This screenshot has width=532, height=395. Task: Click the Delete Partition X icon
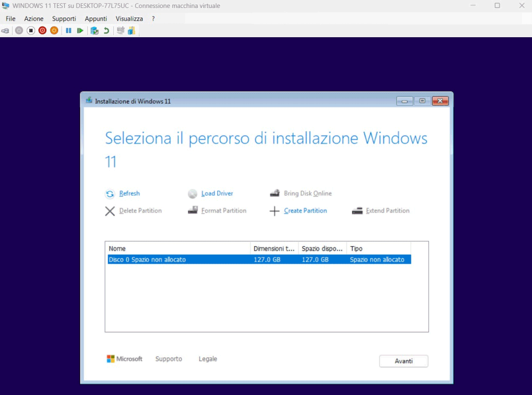click(110, 211)
